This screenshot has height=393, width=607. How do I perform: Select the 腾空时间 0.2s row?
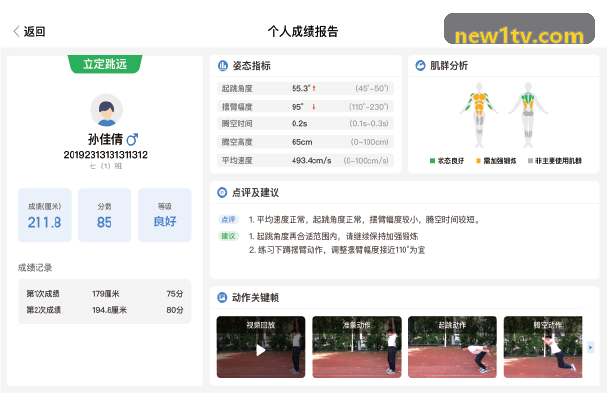tap(305, 124)
